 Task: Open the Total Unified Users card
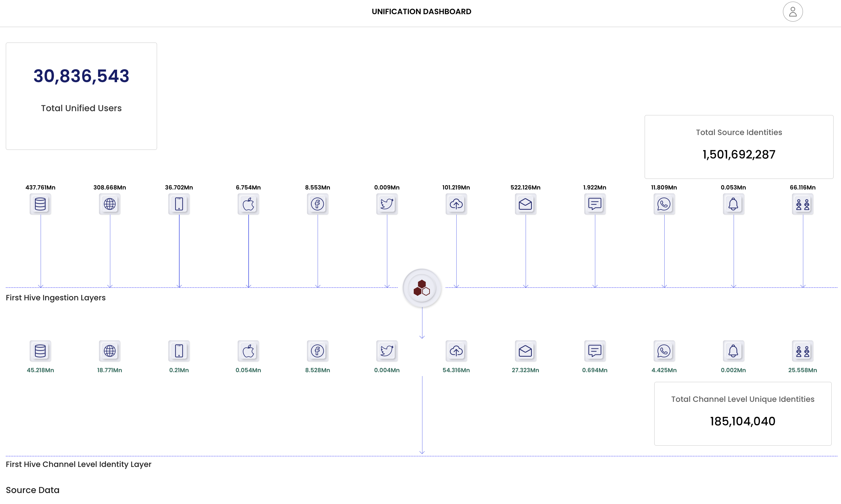coord(81,96)
